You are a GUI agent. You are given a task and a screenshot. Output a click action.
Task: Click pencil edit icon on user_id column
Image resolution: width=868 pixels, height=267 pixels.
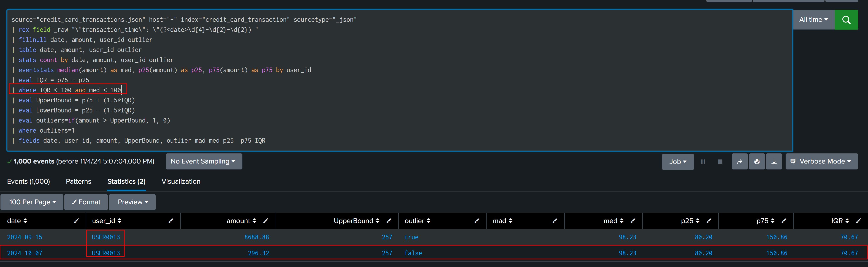point(171,221)
